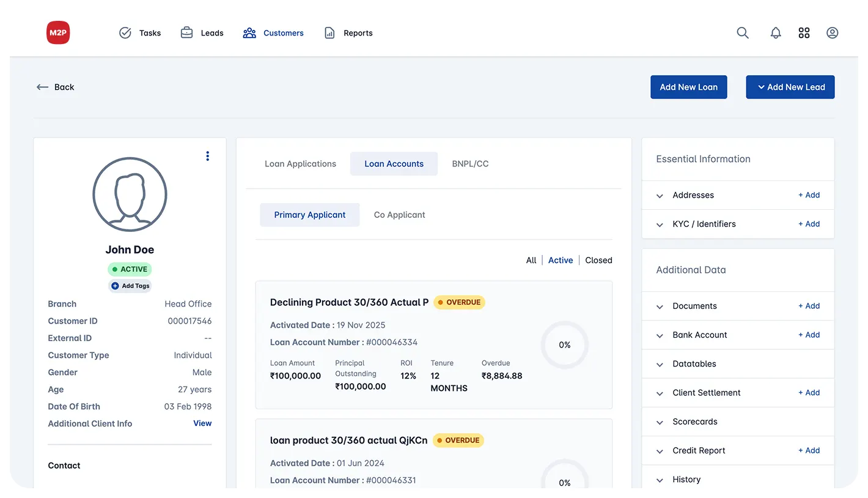Screen dimensions: 868x498
Task: Open the Tasks menu item
Action: 140,33
